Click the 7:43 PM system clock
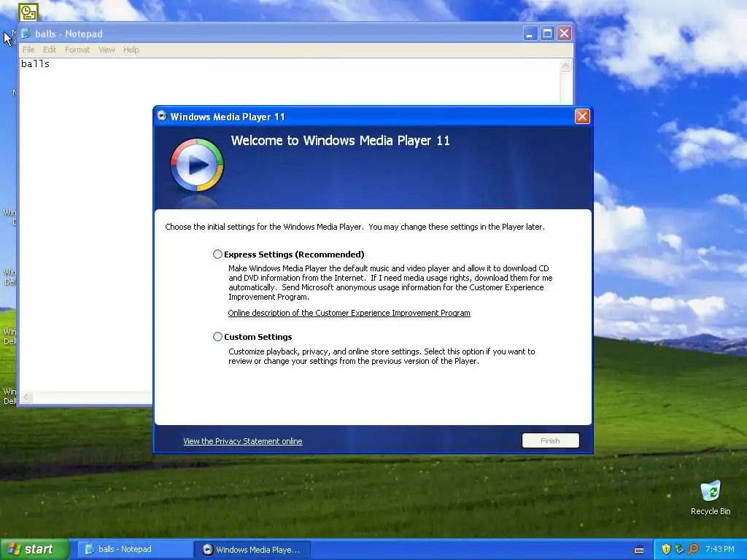The width and height of the screenshot is (747, 560). (720, 549)
